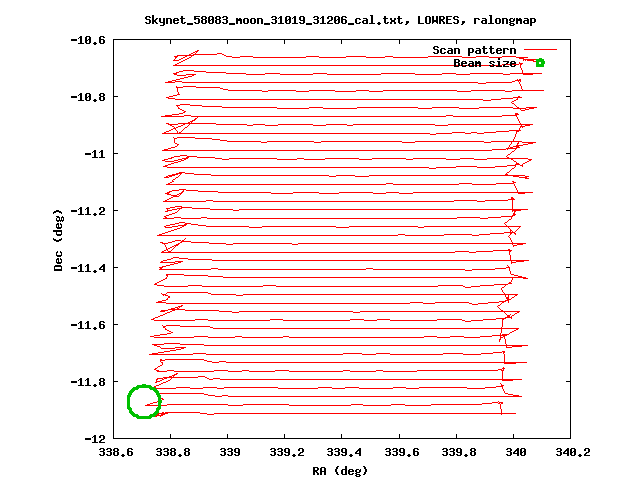Click the x-axis tick label 340.2
This screenshot has height=480, width=640.
(x=573, y=452)
